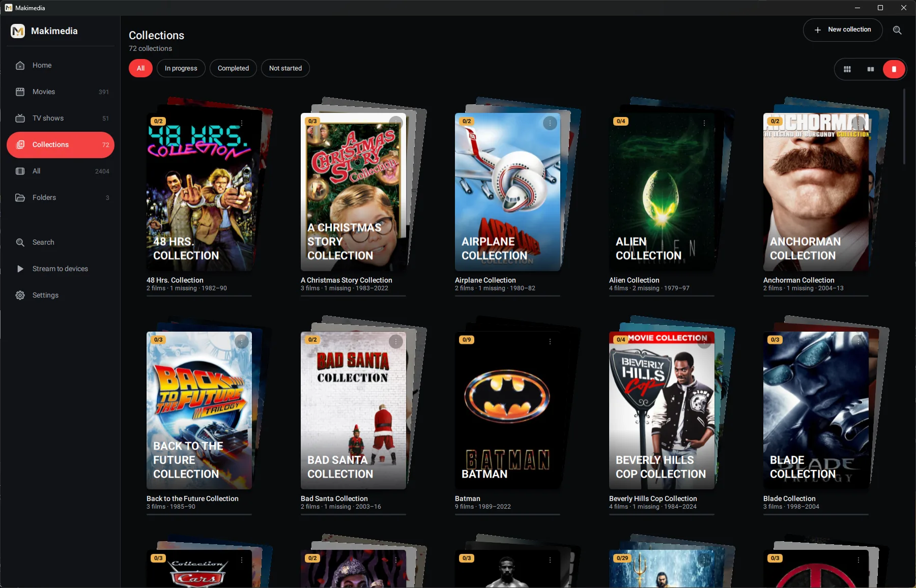Open options menu on Bad Santa Collection
The height and width of the screenshot is (588, 916).
396,342
